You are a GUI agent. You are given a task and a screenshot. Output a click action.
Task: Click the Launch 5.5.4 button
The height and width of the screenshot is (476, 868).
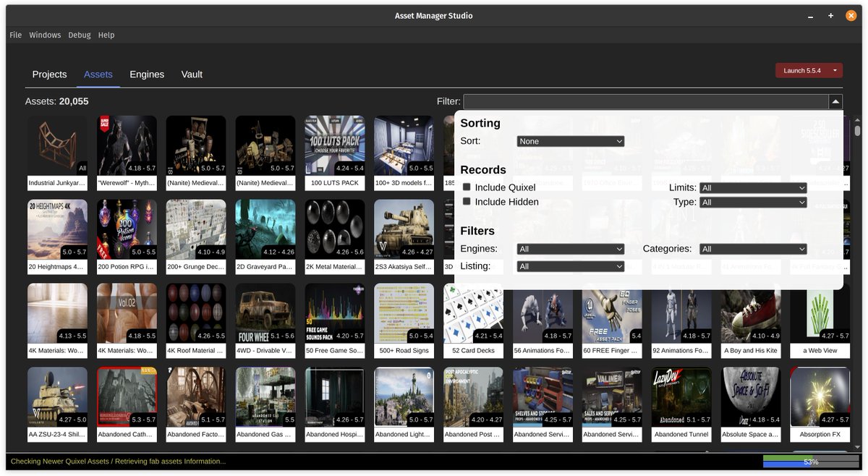[802, 70]
